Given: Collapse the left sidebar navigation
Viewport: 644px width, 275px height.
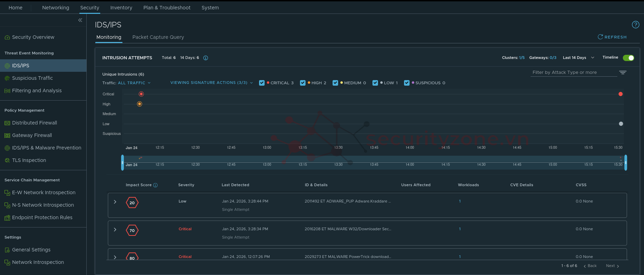Looking at the screenshot, I should pos(80,20).
